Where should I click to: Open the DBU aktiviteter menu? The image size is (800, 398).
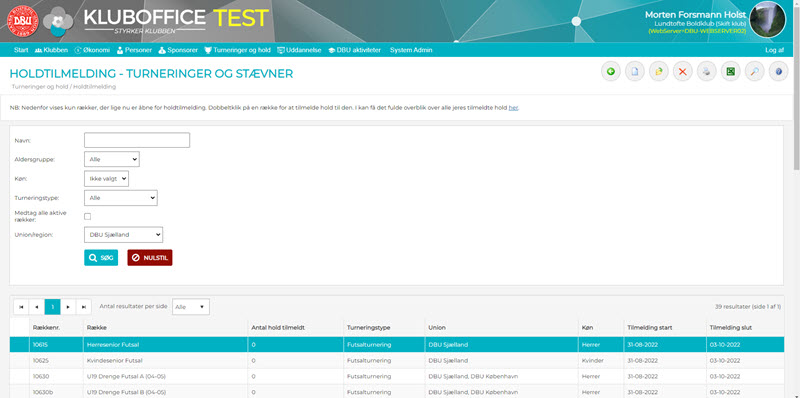354,50
